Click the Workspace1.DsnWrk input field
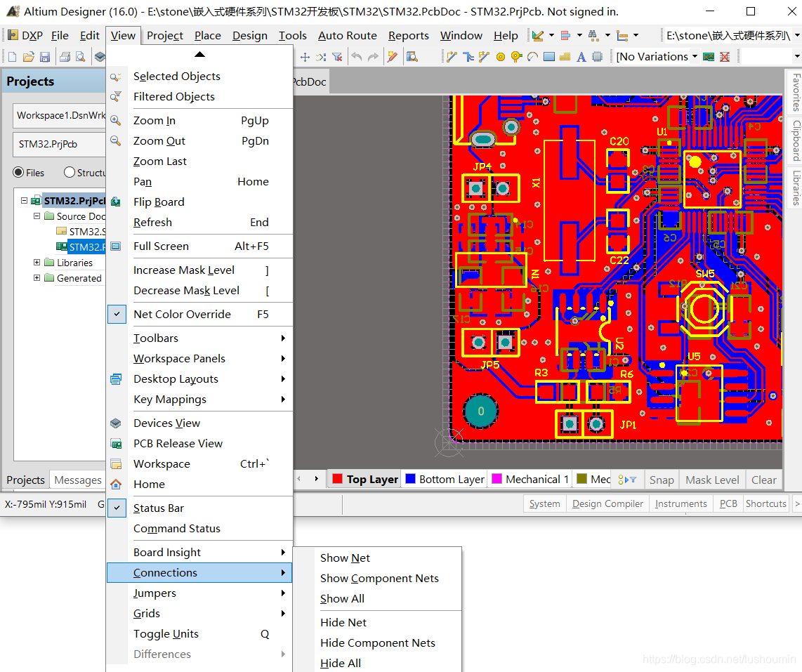The height and width of the screenshot is (672, 802). 60,116
